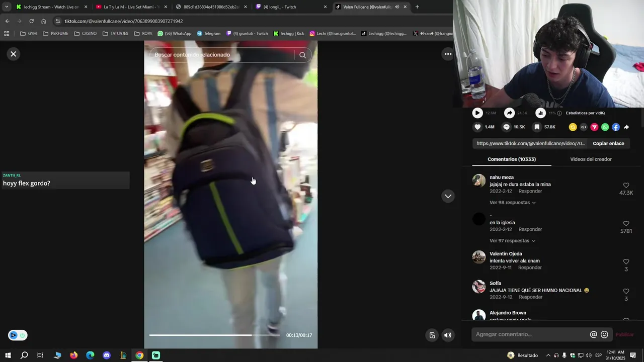Like the 'en la iglesia' comment
Screen dimensions: 644x362
pos(626,224)
